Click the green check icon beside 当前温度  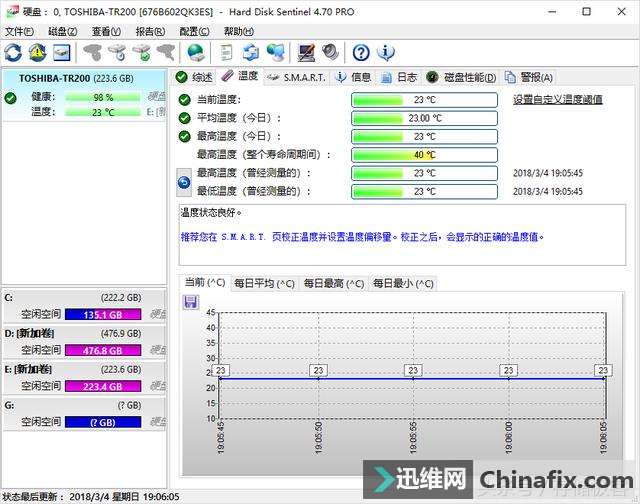coord(184,100)
